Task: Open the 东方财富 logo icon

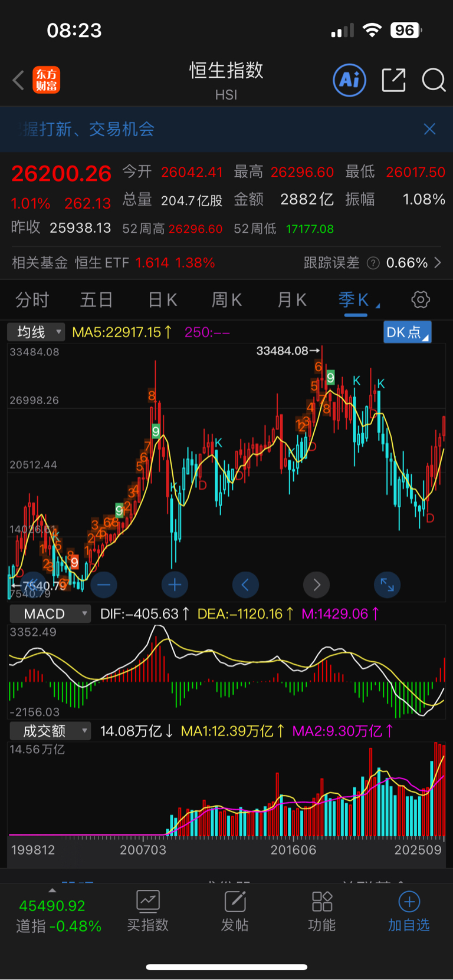Action: 47,80
